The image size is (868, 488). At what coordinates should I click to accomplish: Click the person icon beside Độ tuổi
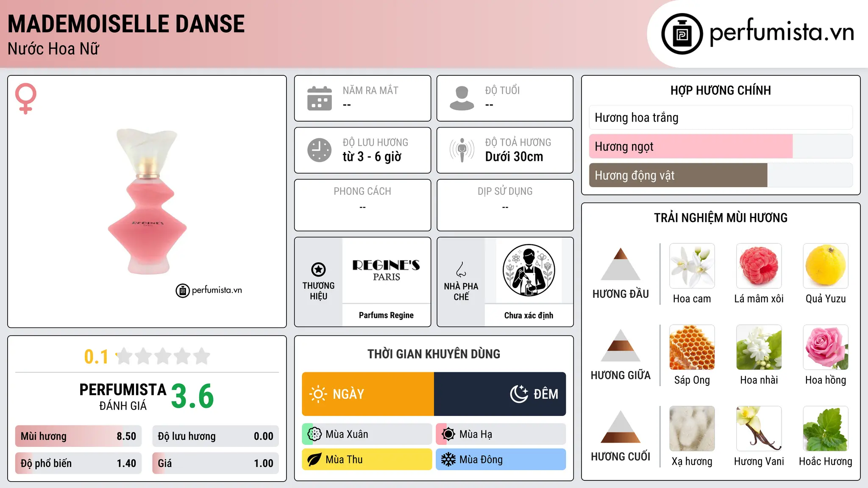click(462, 98)
